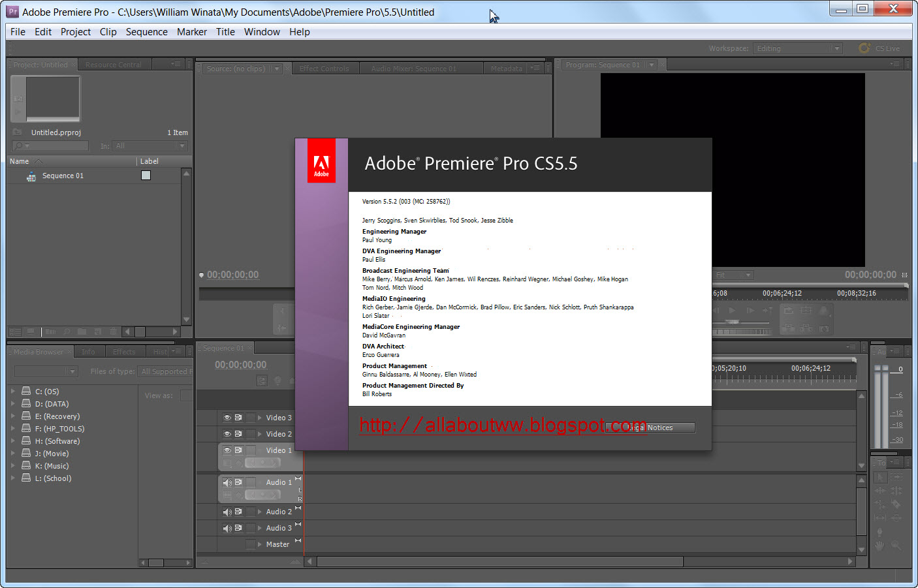This screenshot has height=588, width=918.
Task: Click the Find icon in Project panel
Action: tap(67, 332)
